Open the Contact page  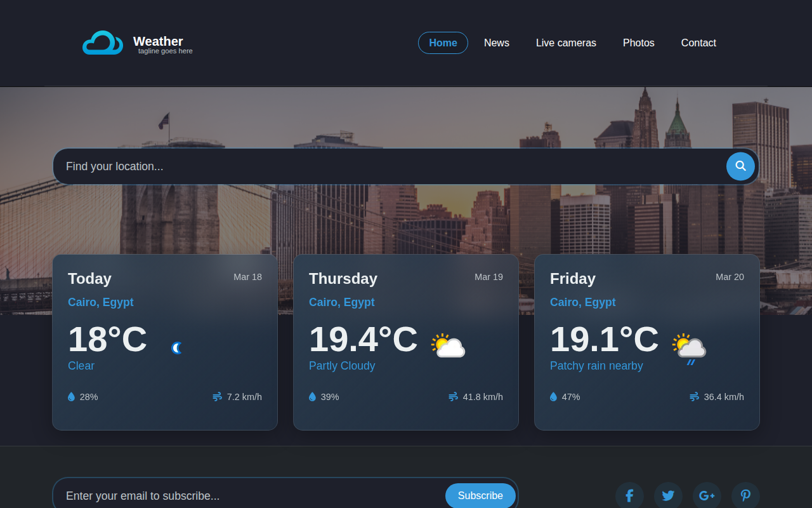(698, 43)
